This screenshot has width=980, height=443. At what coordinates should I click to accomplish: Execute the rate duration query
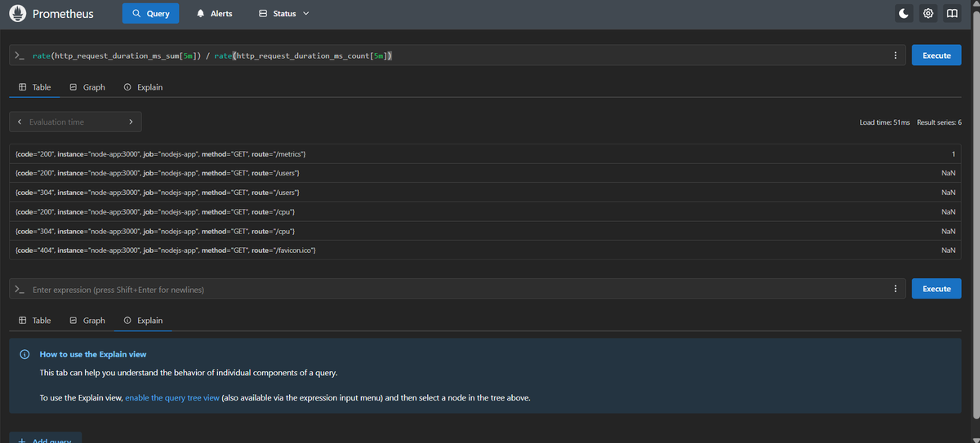point(937,55)
